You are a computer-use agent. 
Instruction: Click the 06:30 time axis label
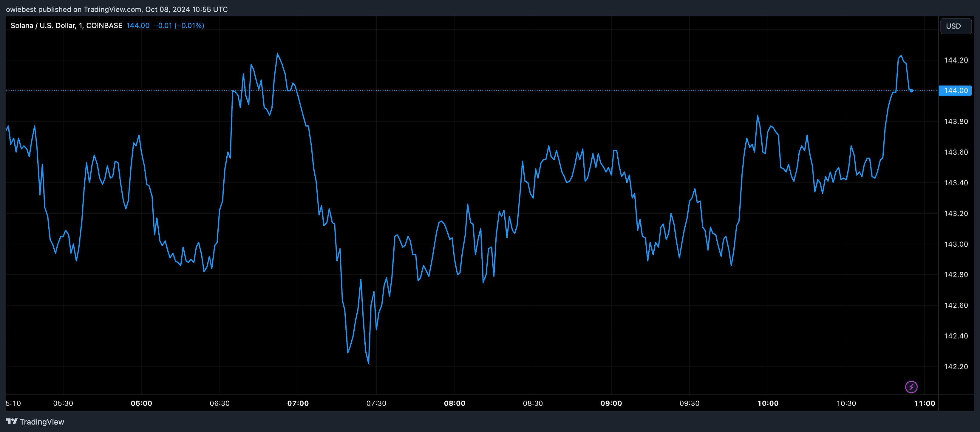[x=220, y=403]
